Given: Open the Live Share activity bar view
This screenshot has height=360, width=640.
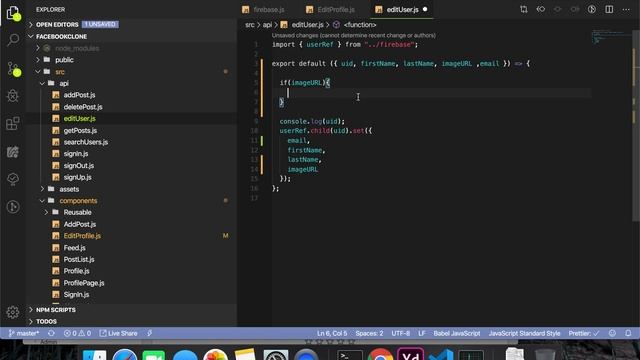Looking at the screenshot, I should [x=13, y=152].
